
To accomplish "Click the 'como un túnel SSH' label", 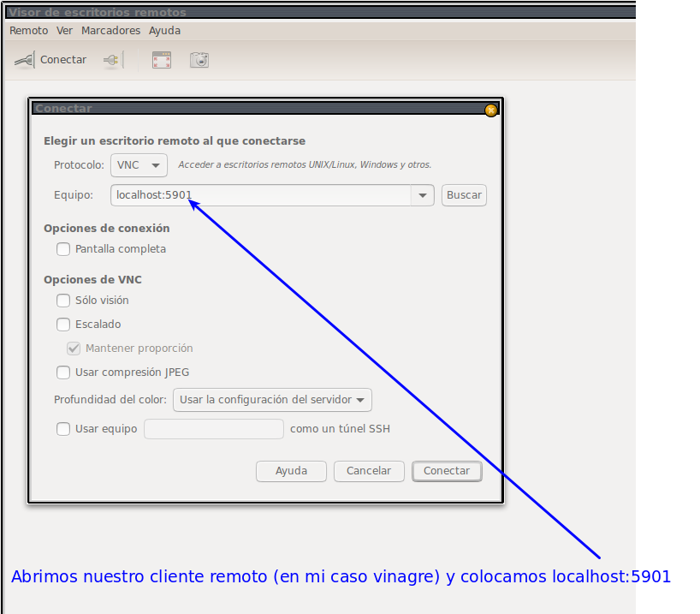I will pyautogui.click(x=341, y=429).
